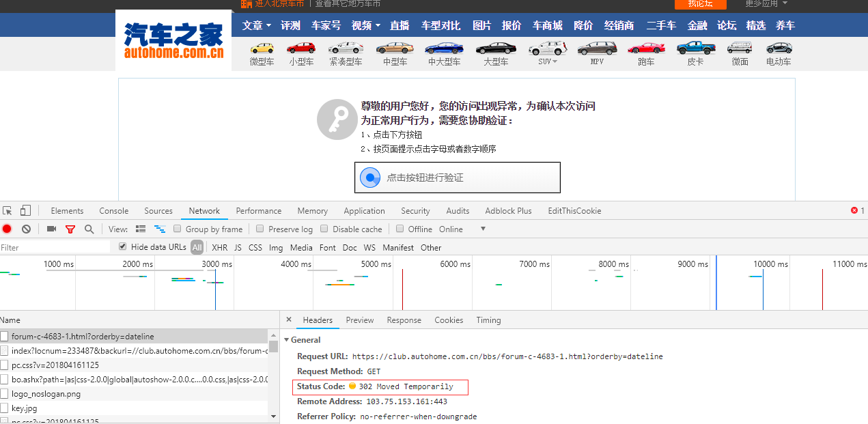Select 中大型车 blue car icon
Image resolution: width=868 pixels, height=424 pixels.
pyautogui.click(x=444, y=48)
